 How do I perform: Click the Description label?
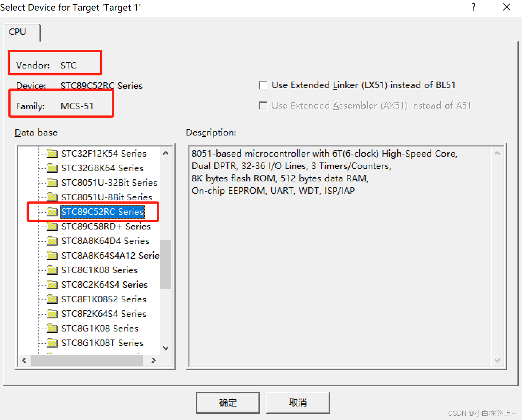pos(211,132)
